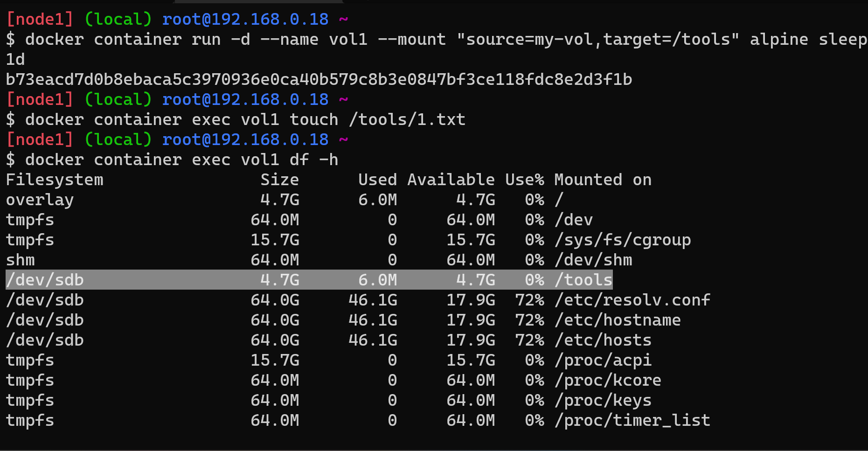
Task: Click the /etc/resolv.conf mount path
Action: 632,300
